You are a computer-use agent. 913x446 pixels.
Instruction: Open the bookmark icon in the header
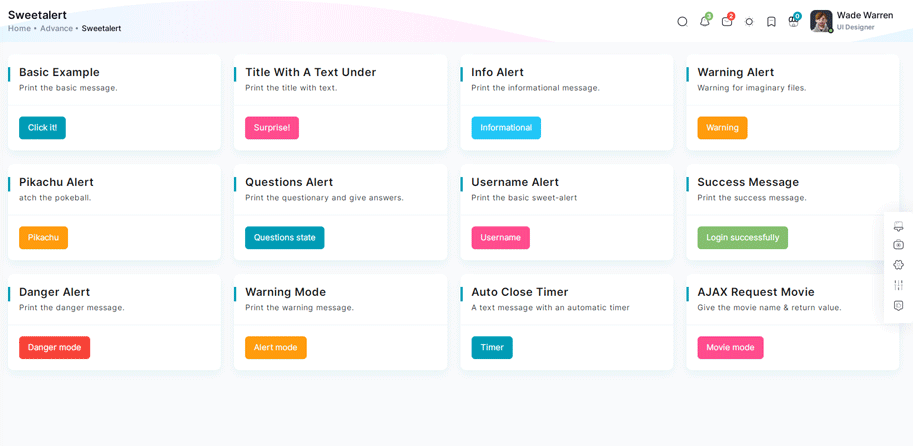pos(771,22)
